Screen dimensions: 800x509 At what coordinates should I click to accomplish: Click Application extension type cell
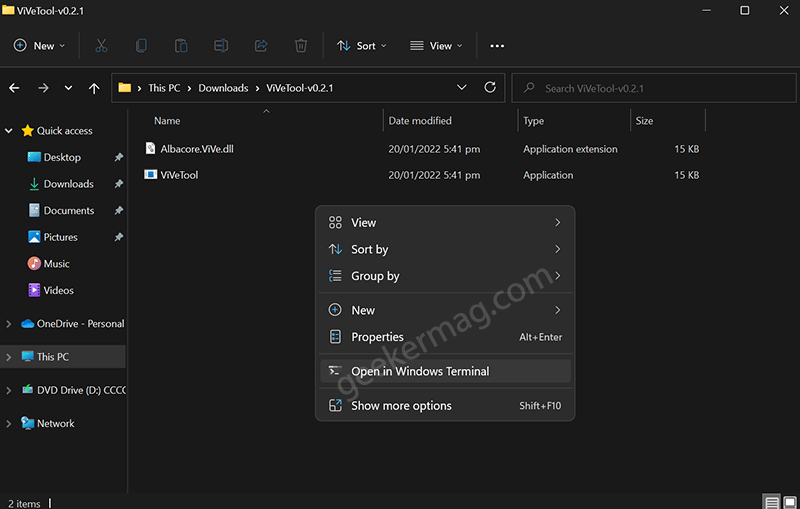point(570,149)
